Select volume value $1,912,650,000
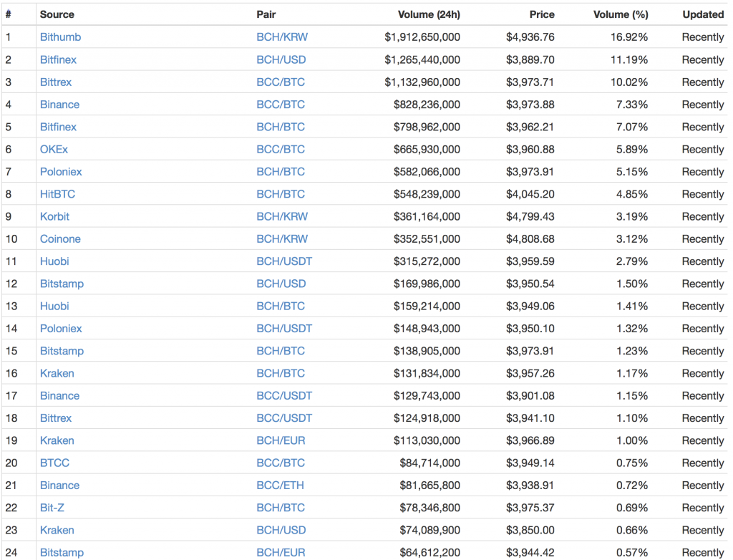Viewport: 733px width, 560px height. tap(422, 37)
